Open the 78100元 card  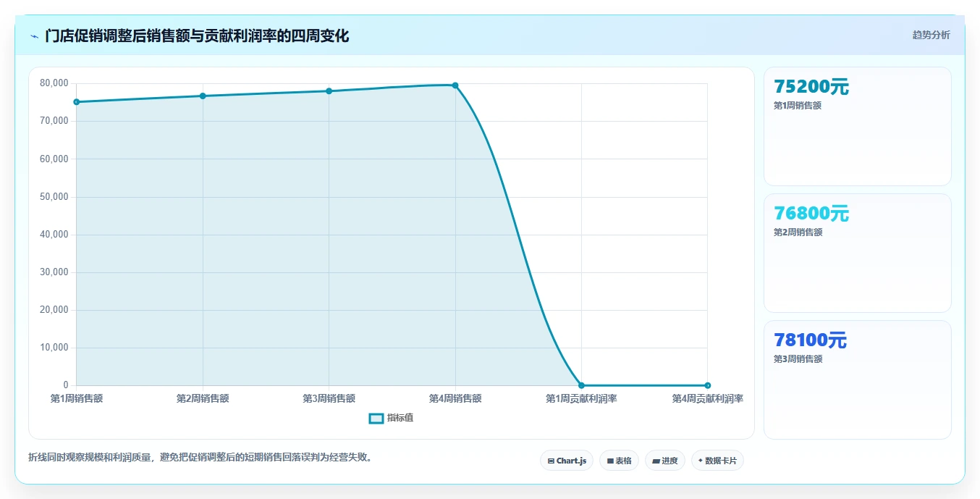(857, 380)
